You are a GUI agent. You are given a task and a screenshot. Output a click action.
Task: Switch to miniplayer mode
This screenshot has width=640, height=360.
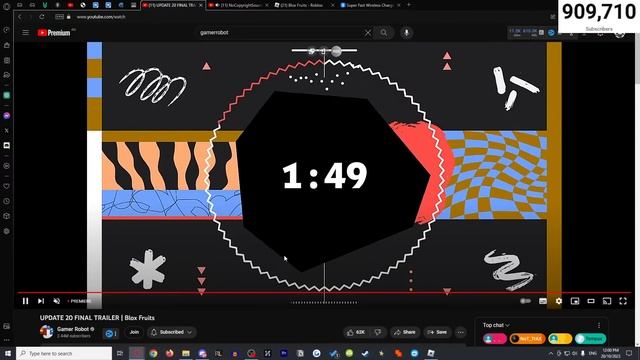(575, 301)
